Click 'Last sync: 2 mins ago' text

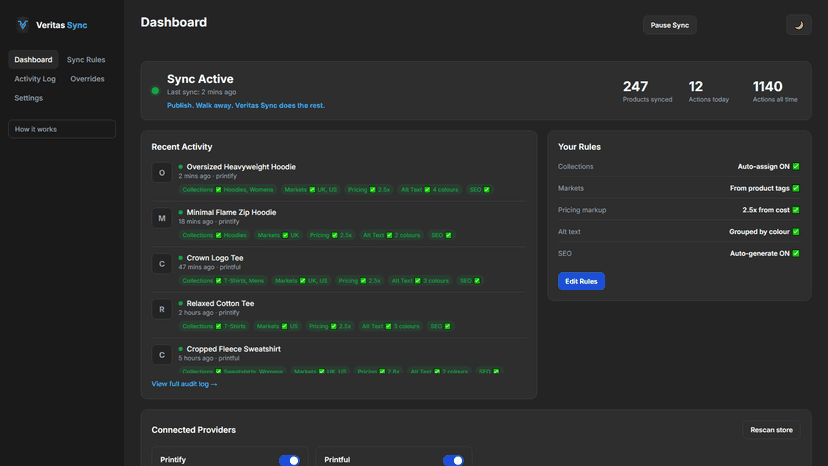pyautogui.click(x=202, y=92)
